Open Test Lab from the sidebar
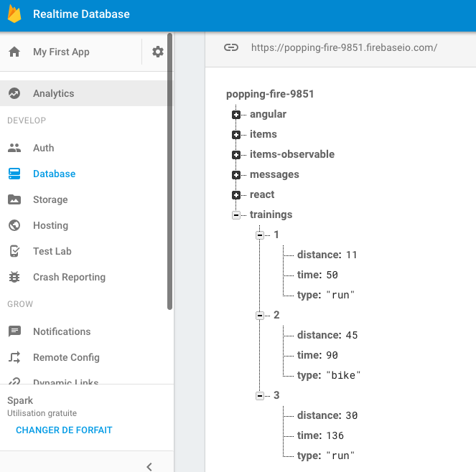The height and width of the screenshot is (472, 476). pyautogui.click(x=52, y=251)
